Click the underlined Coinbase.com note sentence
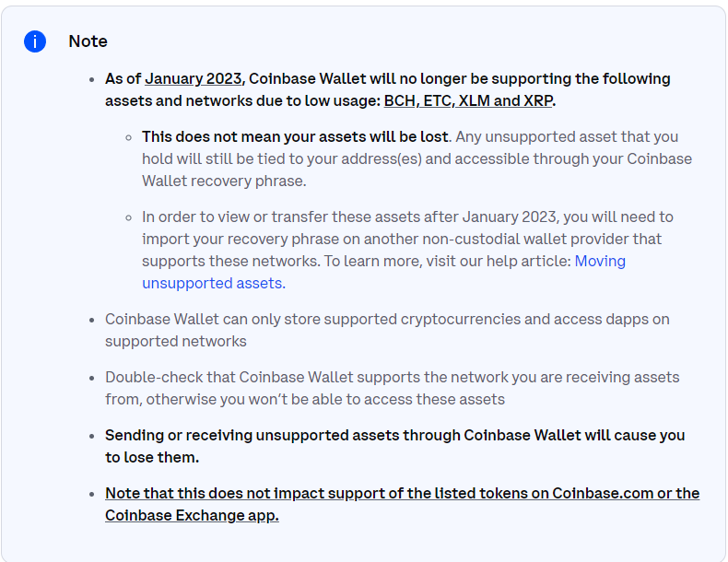 tap(402, 505)
